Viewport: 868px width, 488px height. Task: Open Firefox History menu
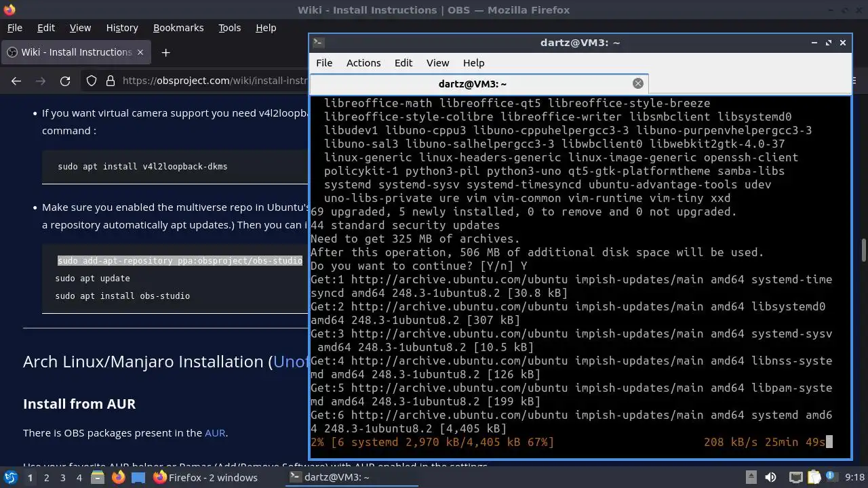coord(122,28)
